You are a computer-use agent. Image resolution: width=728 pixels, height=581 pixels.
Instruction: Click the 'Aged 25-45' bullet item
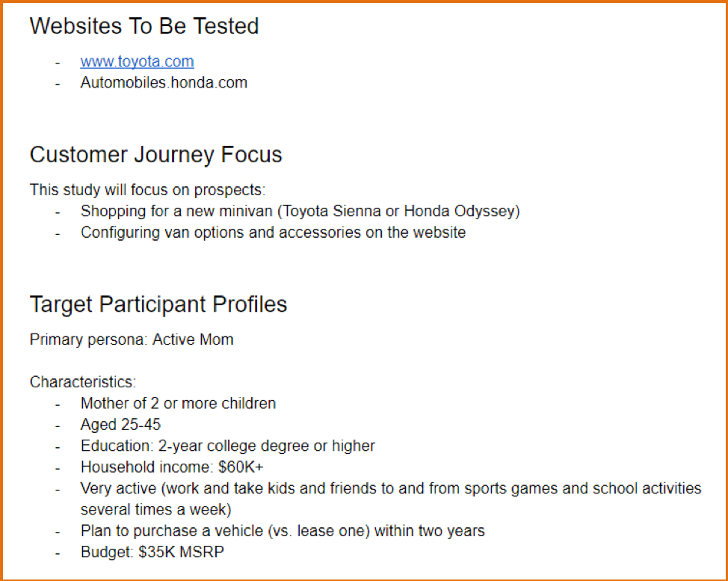tap(120, 425)
